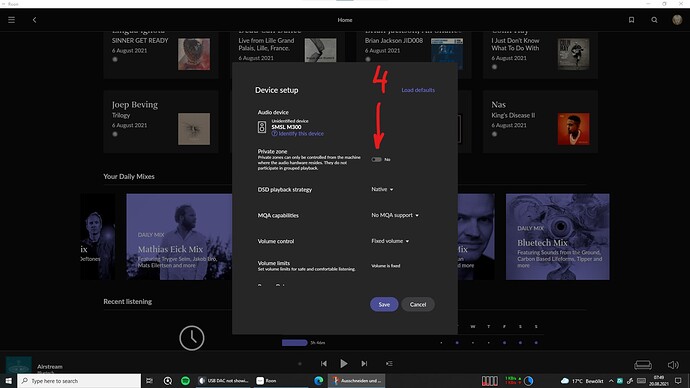Open the hamburger navigation menu

(x=11, y=20)
